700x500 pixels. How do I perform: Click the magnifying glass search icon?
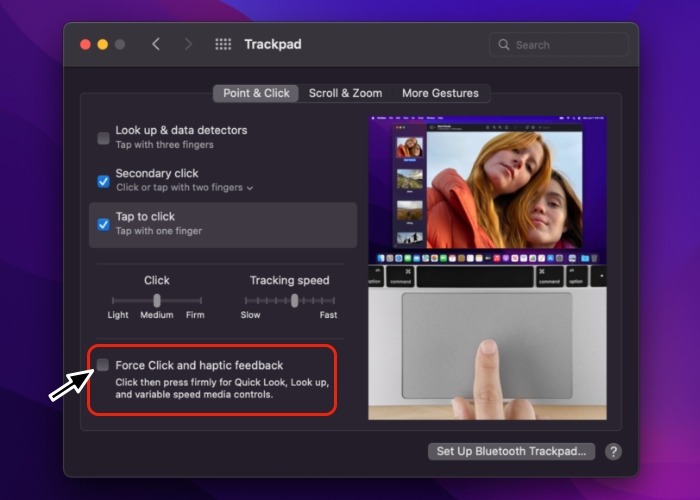[503, 45]
